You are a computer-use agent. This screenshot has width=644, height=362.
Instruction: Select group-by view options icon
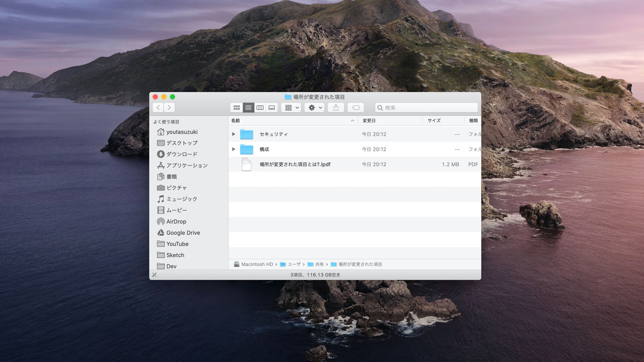[291, 107]
